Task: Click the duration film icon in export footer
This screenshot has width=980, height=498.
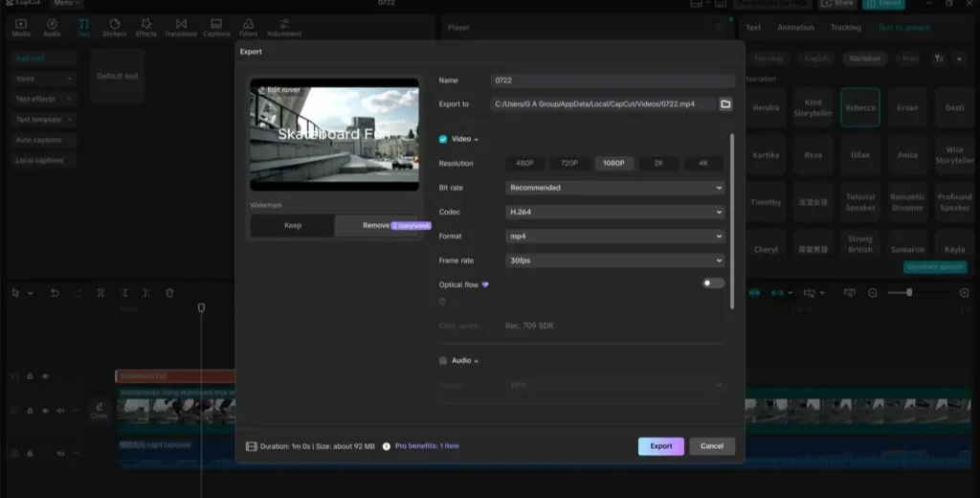Action: [x=252, y=446]
